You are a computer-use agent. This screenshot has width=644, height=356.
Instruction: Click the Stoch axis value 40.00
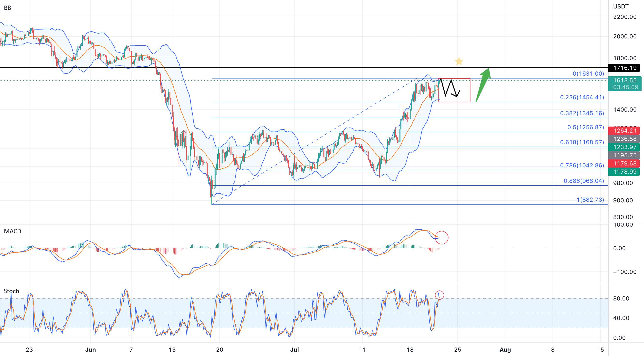(x=621, y=318)
